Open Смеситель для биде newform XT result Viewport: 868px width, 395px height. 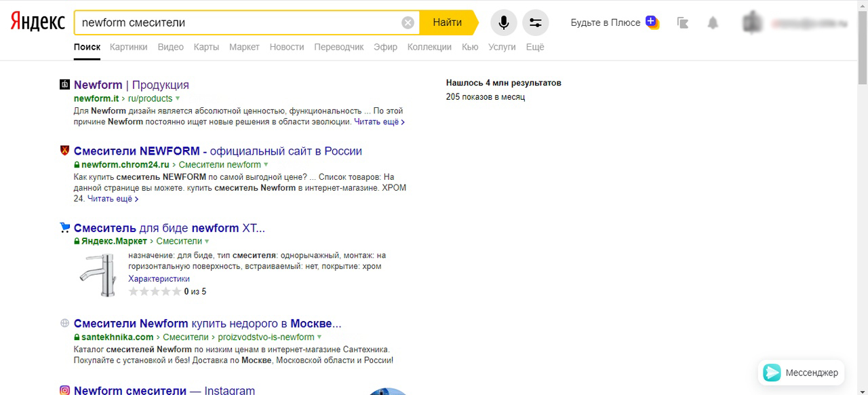point(170,227)
